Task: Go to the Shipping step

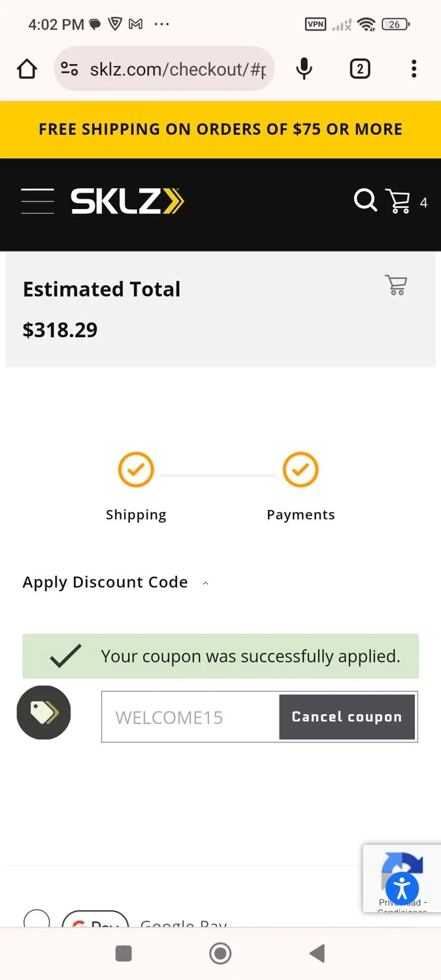Action: tap(136, 487)
